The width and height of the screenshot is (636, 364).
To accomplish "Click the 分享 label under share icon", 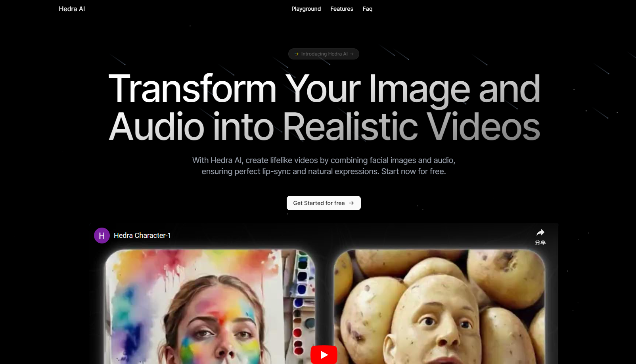I will [540, 243].
